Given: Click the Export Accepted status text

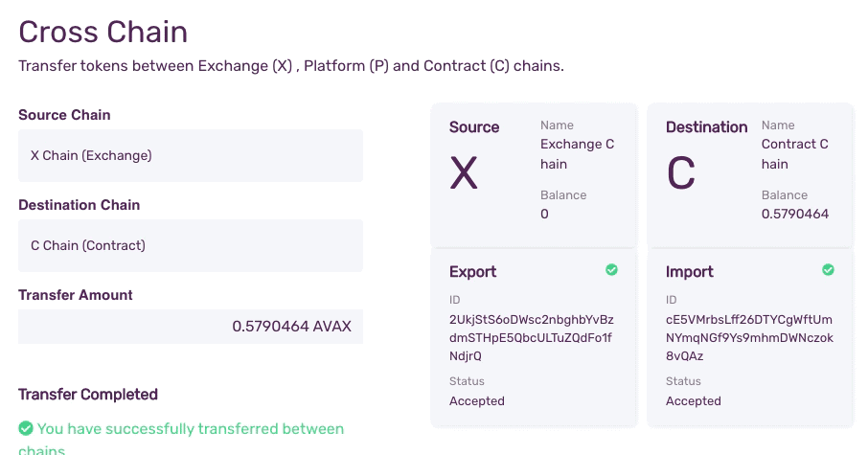Looking at the screenshot, I should (476, 400).
